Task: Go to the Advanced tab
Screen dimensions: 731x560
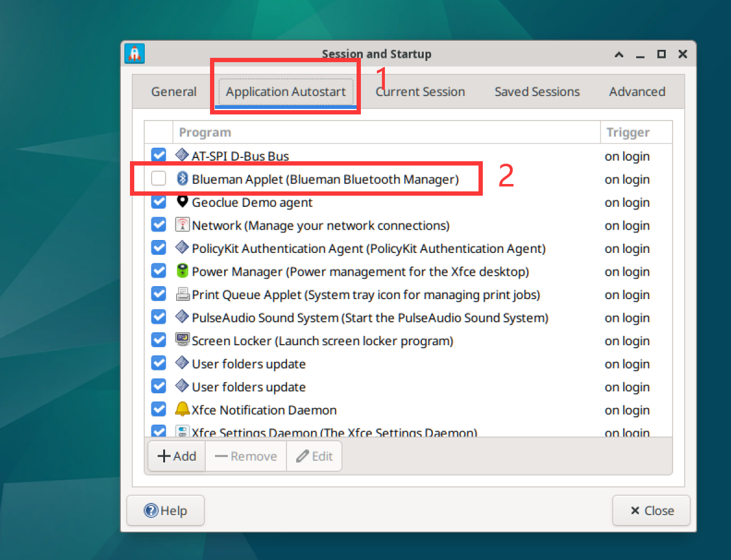Action: click(x=637, y=91)
